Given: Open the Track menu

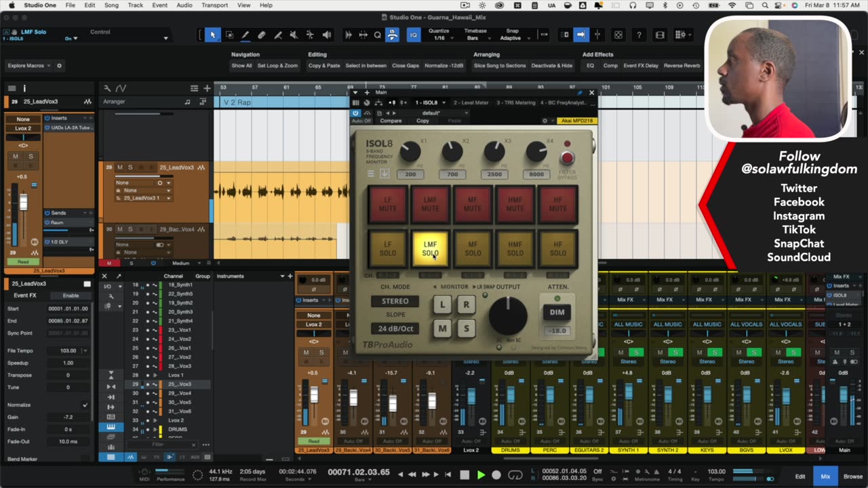Looking at the screenshot, I should point(136,5).
